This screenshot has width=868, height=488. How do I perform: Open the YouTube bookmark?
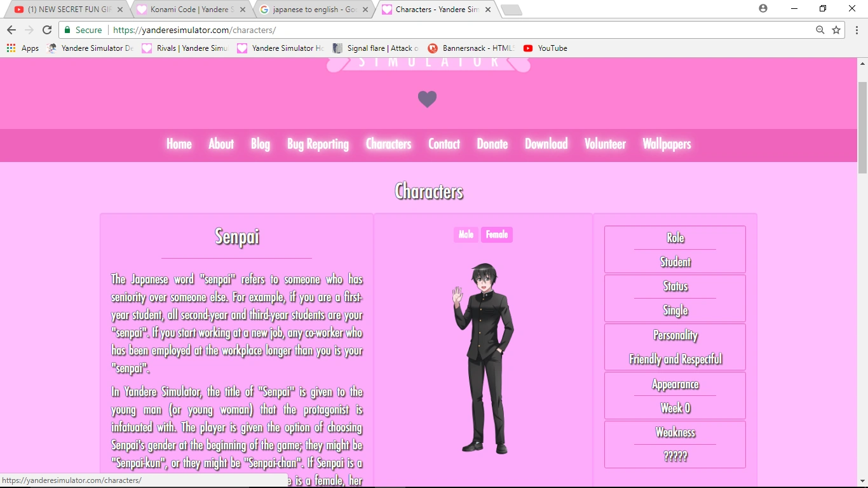click(545, 48)
